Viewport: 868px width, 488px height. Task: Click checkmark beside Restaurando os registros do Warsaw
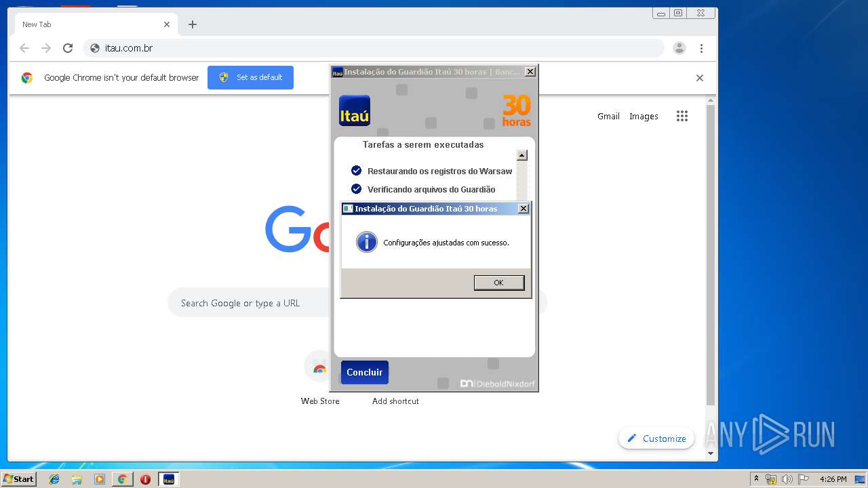pos(356,170)
